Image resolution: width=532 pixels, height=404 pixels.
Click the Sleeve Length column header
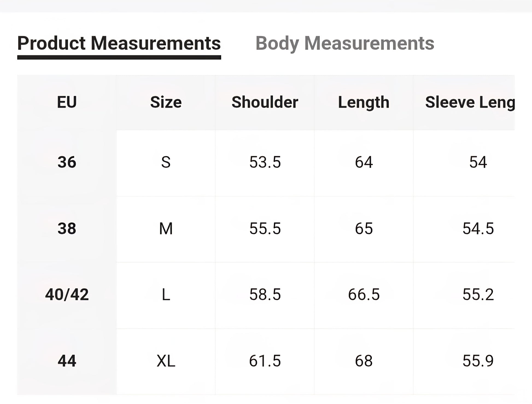(x=470, y=102)
